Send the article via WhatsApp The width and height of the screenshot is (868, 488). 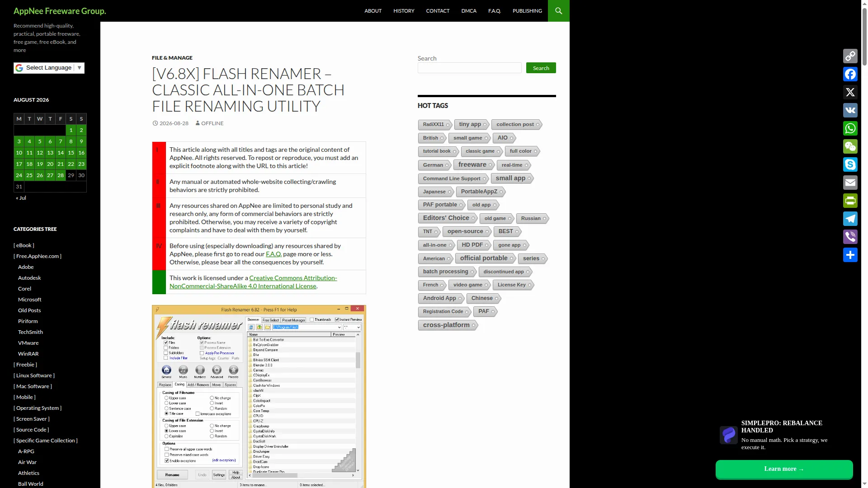[850, 128]
